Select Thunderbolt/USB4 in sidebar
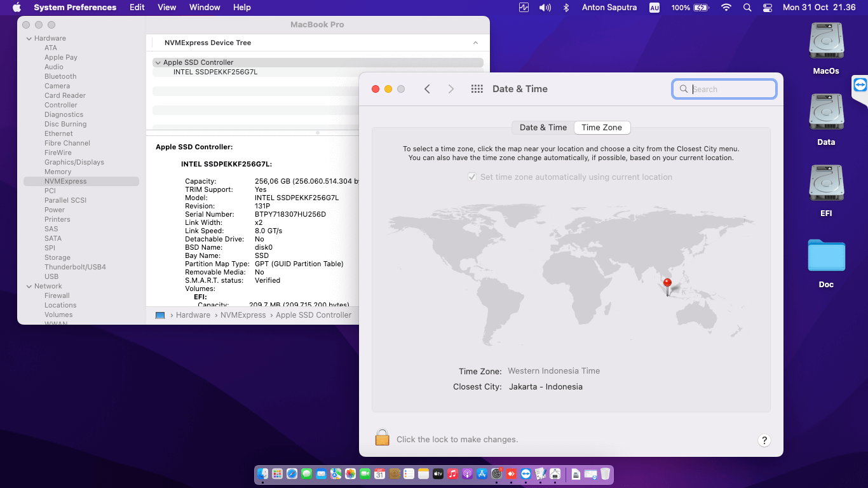 pyautogui.click(x=75, y=268)
